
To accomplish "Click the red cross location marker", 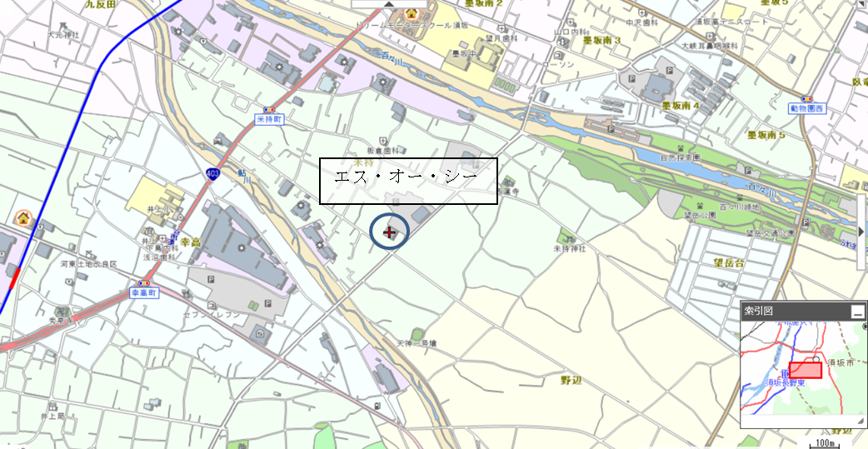I will tap(390, 233).
